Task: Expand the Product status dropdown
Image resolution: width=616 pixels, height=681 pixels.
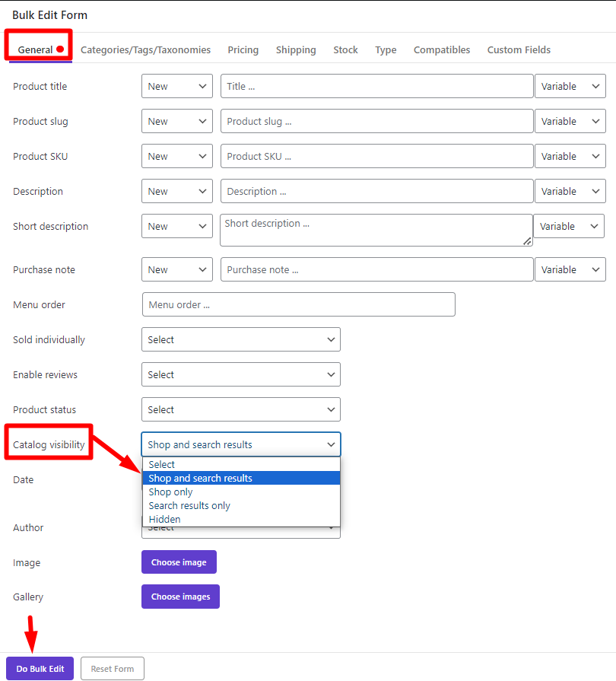Action: click(x=241, y=409)
